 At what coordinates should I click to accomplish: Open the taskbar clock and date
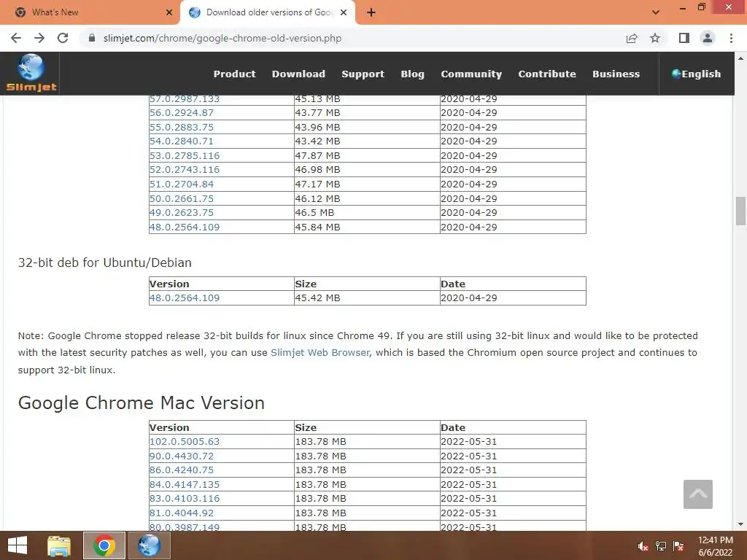(x=715, y=546)
